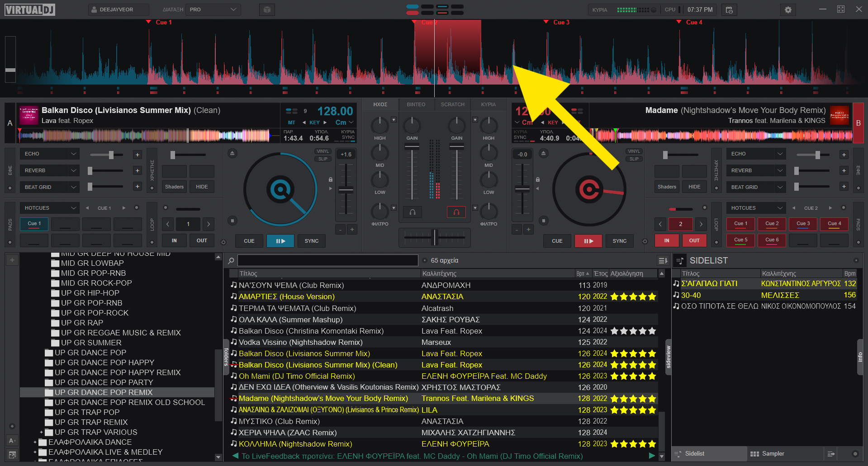Play or pause deck B
This screenshot has width=868, height=466.
pos(588,241)
